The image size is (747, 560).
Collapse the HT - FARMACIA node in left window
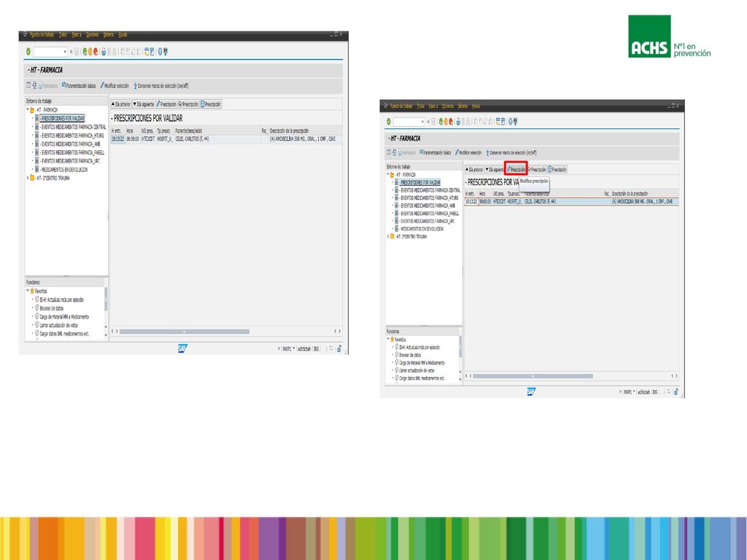[x=28, y=110]
